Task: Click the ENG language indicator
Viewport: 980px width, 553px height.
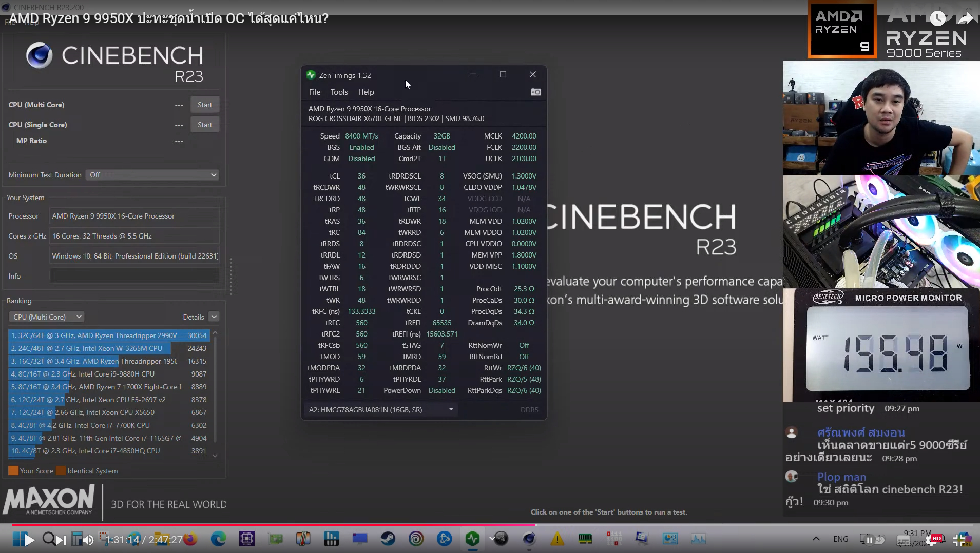Action: 840,539
